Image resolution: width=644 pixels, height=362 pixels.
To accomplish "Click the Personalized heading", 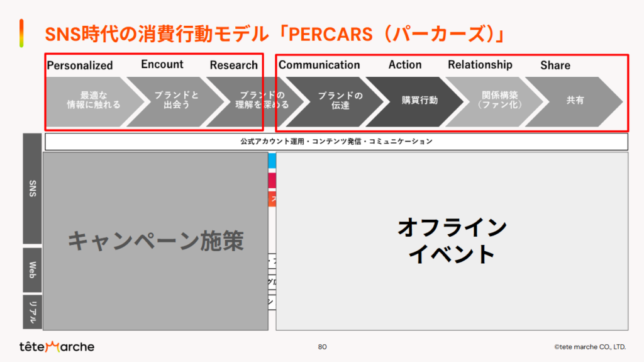I will click(80, 65).
